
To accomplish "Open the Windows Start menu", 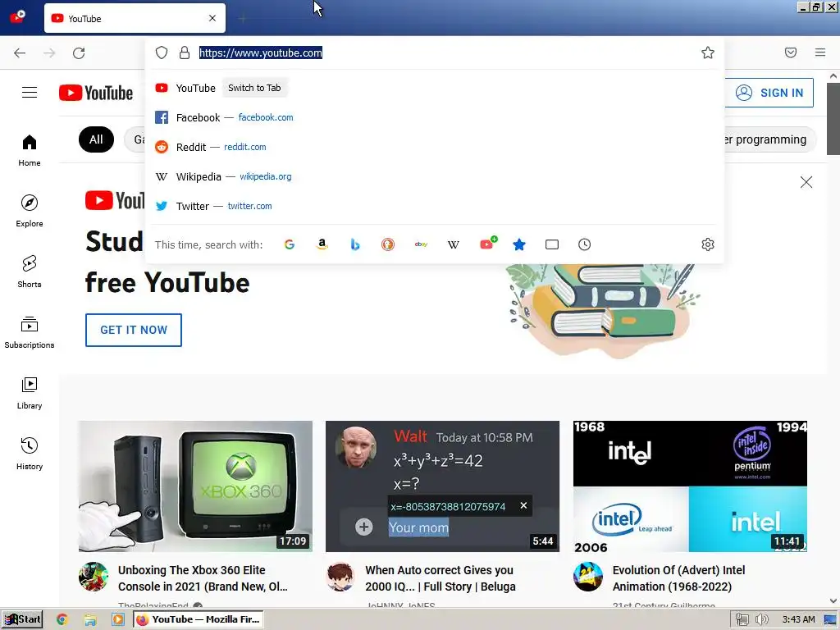I will tap(22, 619).
